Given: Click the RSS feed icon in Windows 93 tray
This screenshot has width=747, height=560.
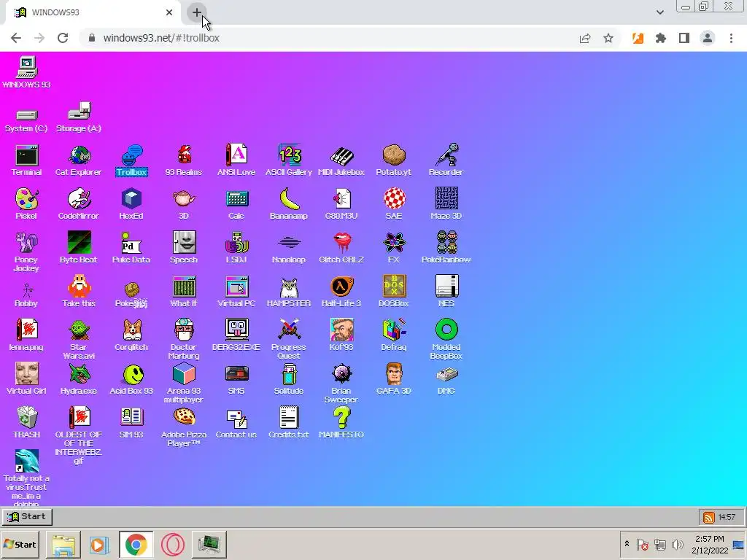Looking at the screenshot, I should (x=709, y=517).
